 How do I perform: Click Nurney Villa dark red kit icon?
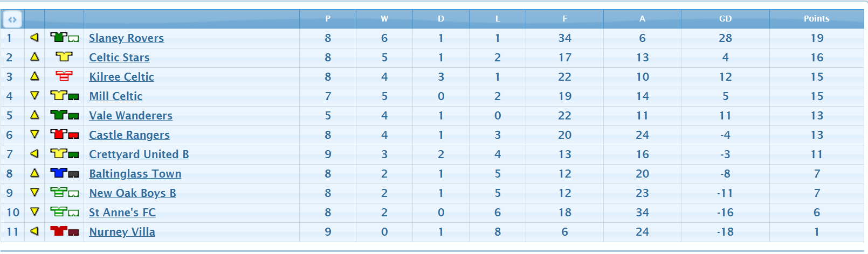tap(64, 231)
